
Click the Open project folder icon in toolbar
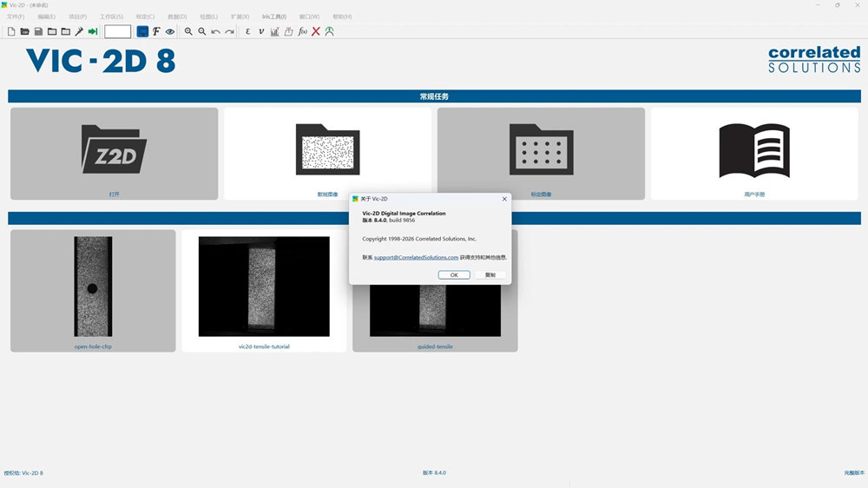(x=25, y=31)
